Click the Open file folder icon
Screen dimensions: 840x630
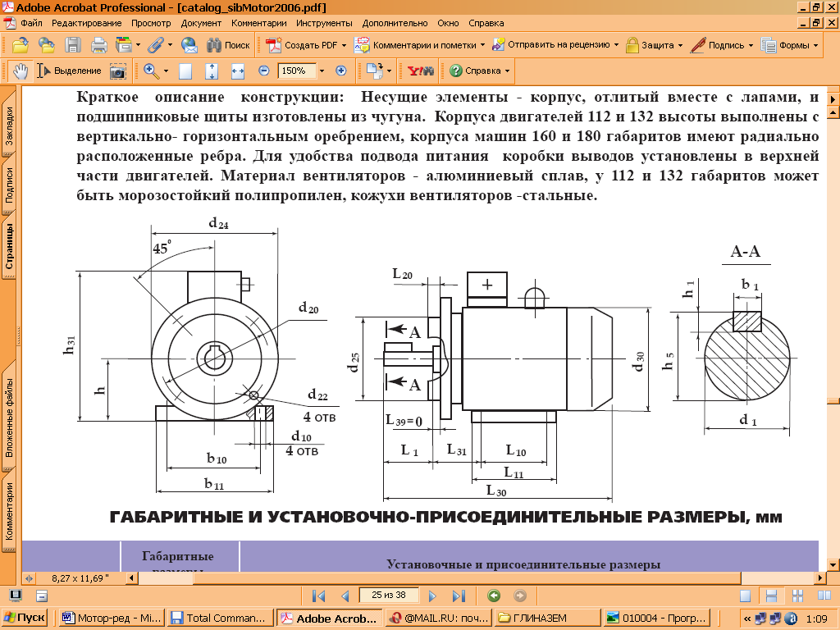21,45
